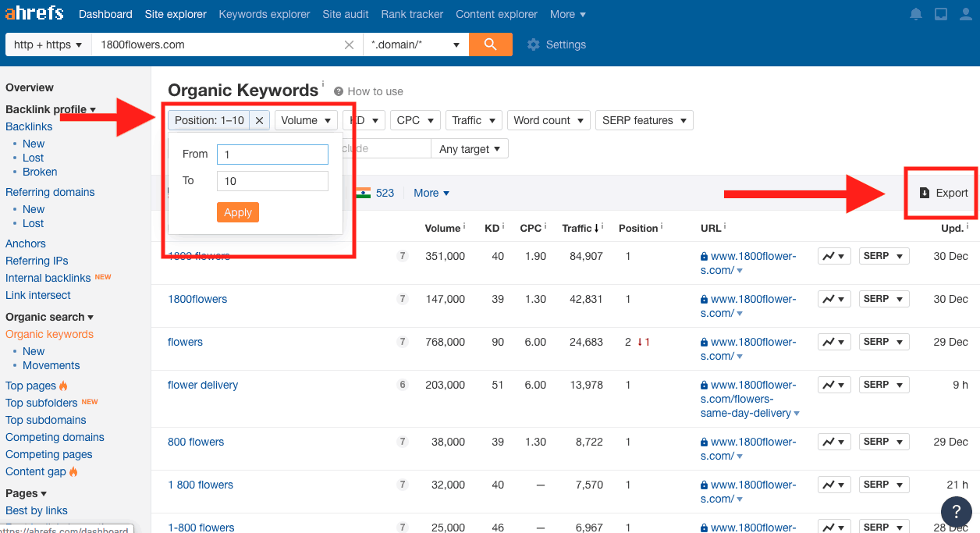
Task: Click the screen icon in top bar
Action: click(x=941, y=14)
